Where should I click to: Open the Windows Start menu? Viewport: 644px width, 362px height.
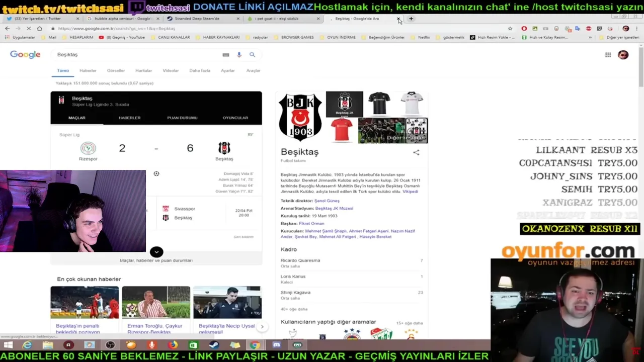pyautogui.click(x=8, y=345)
